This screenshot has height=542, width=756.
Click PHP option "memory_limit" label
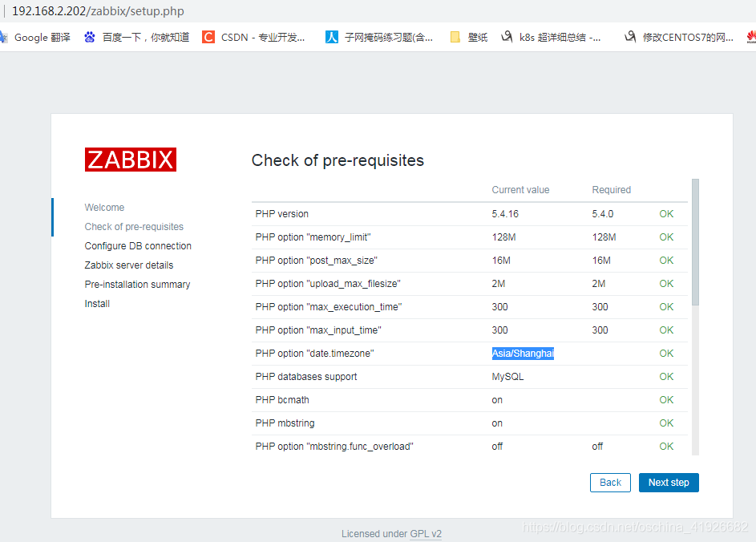[313, 237]
